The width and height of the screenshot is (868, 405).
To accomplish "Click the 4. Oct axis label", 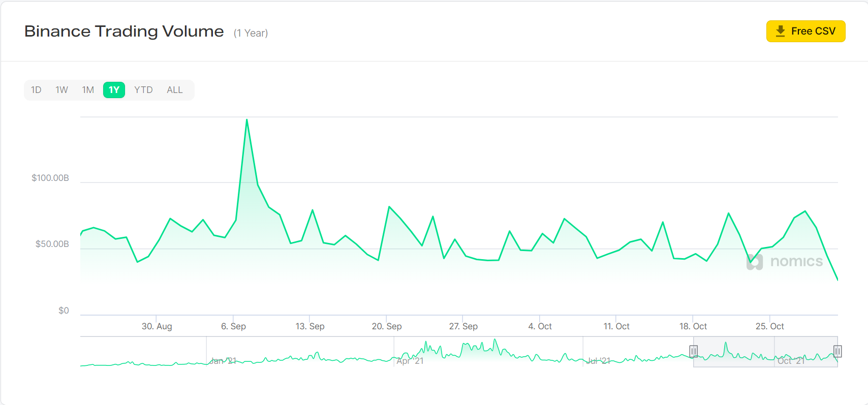I will (x=540, y=326).
